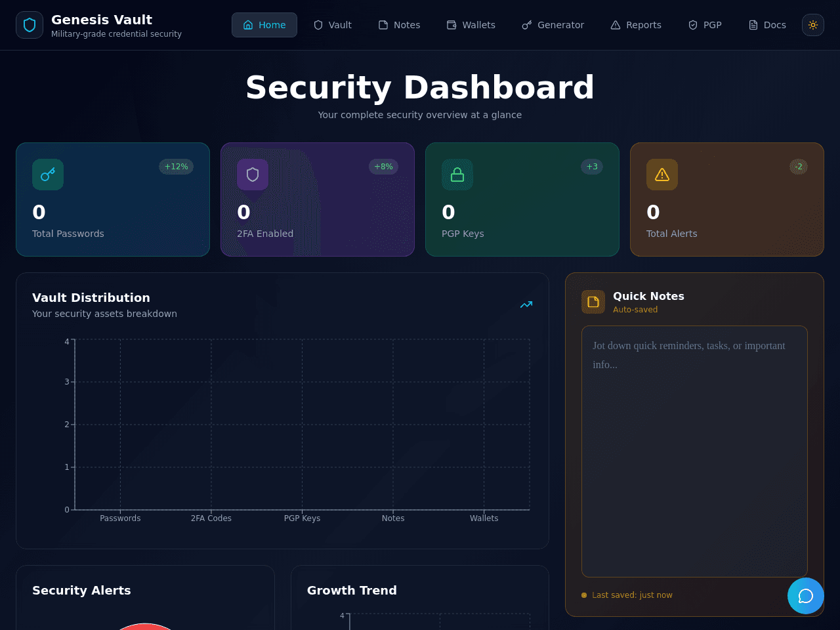Go to the Vault tab
The image size is (840, 630).
333,25
